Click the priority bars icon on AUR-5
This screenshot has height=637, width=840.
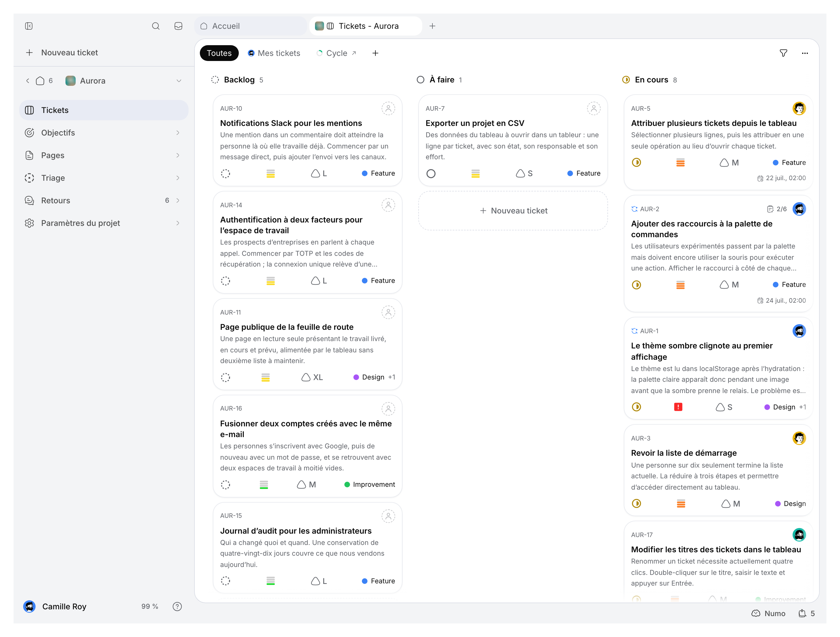pyautogui.click(x=680, y=163)
